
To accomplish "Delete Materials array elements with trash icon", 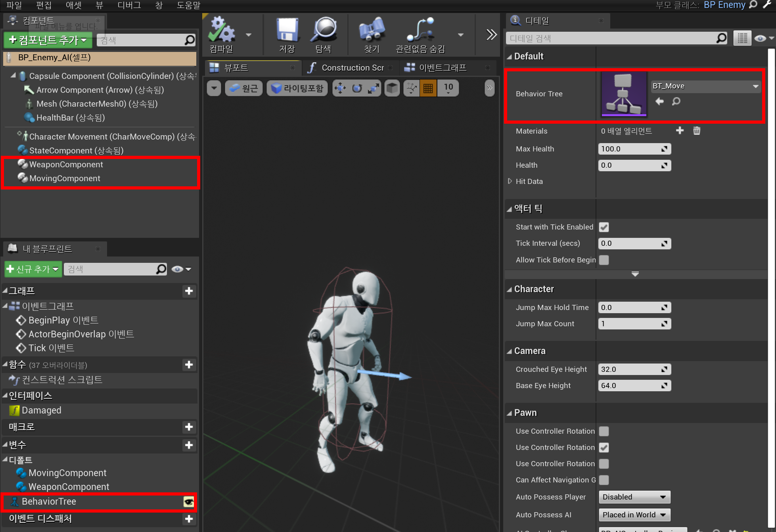I will click(696, 131).
